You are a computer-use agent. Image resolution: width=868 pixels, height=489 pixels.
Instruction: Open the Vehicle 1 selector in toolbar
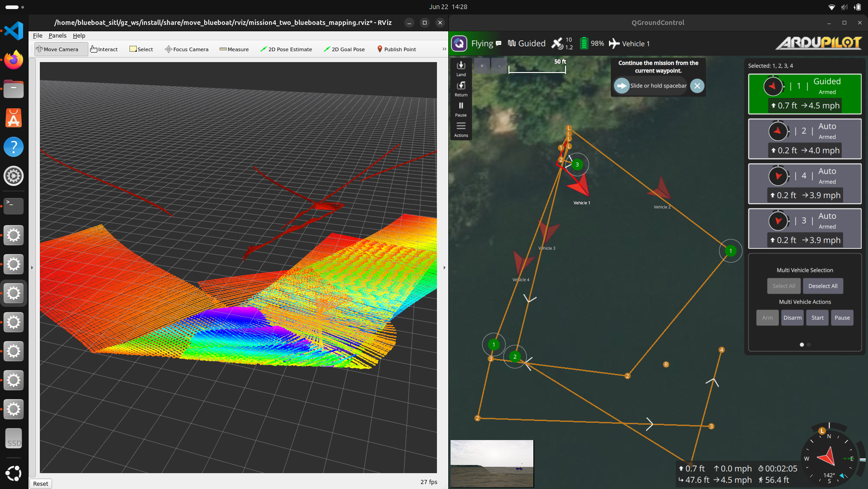point(629,44)
